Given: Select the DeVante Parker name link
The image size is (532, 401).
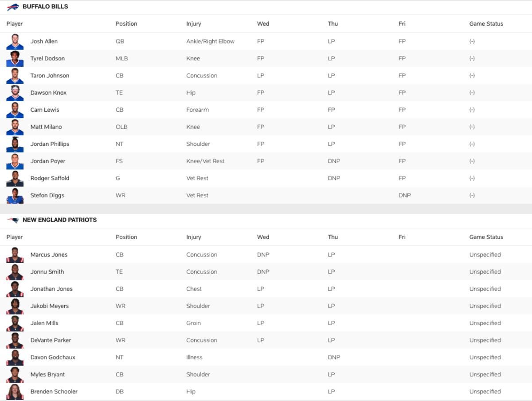Looking at the screenshot, I should click(x=51, y=340).
